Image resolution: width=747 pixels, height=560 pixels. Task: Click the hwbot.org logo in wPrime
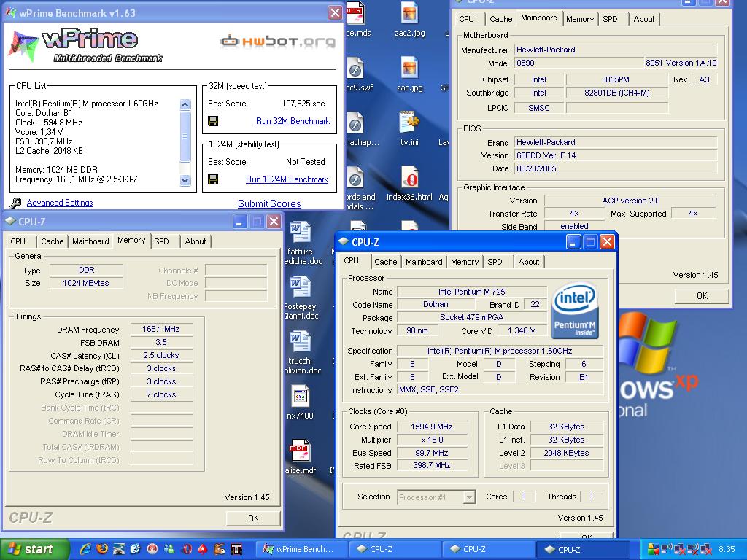(278, 42)
